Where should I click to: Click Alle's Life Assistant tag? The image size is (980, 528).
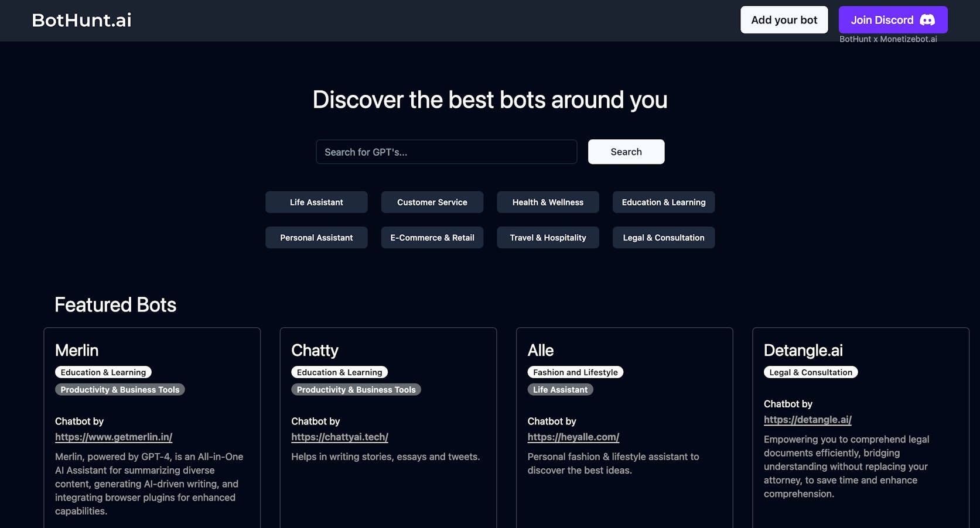pyautogui.click(x=560, y=389)
